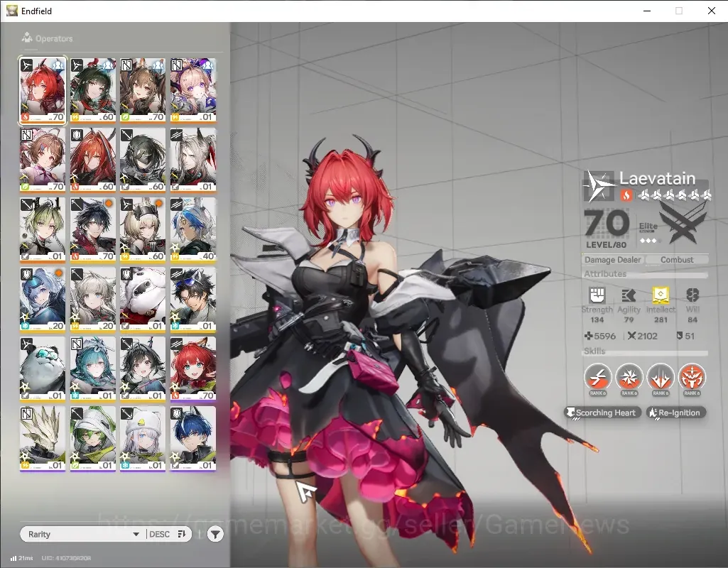Click the Endfield app icon in title bar

click(11, 11)
